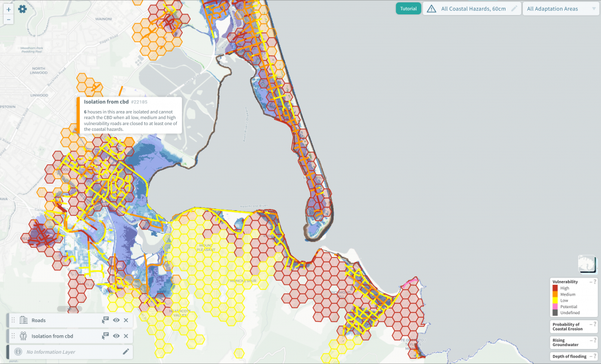Click the Roads layer tooltip cursor icon
The image size is (601, 364).
105,320
